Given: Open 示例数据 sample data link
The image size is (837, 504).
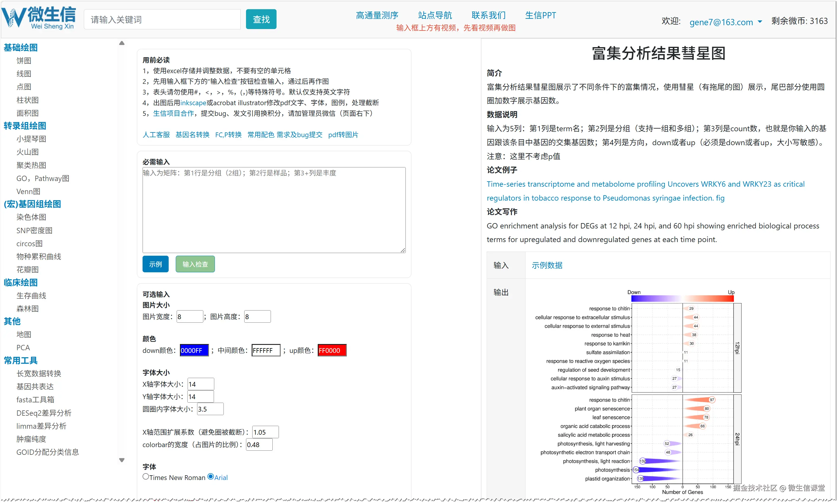Looking at the screenshot, I should [x=547, y=265].
